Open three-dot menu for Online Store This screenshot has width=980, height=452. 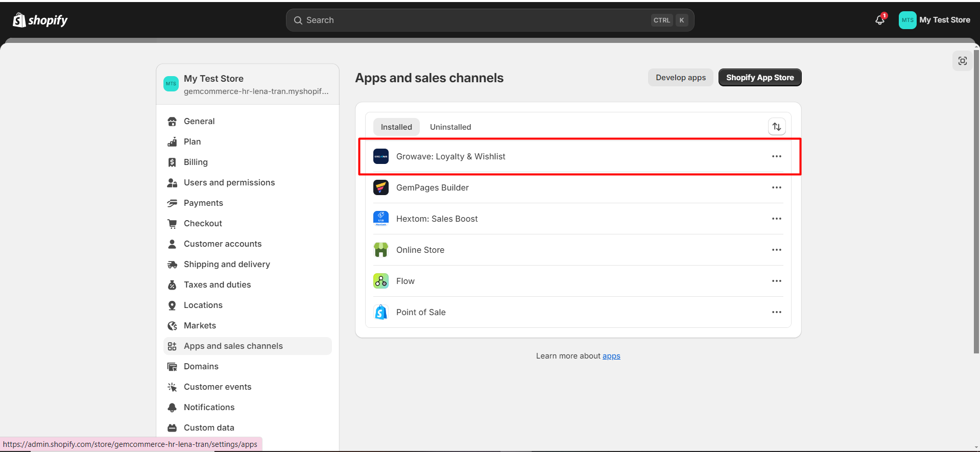[x=776, y=250]
